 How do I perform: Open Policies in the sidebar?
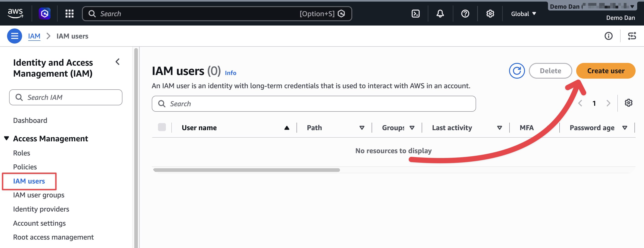[25, 167]
